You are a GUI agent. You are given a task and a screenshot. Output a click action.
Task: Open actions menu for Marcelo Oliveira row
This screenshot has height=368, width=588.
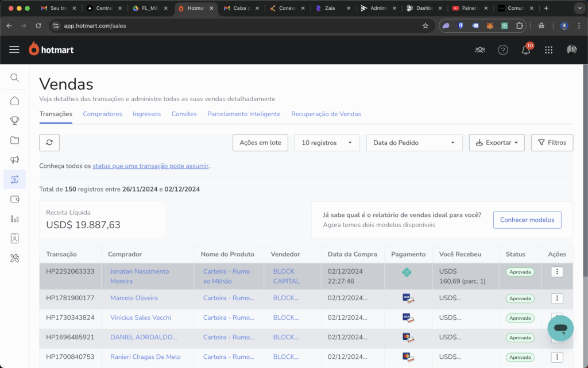click(557, 298)
